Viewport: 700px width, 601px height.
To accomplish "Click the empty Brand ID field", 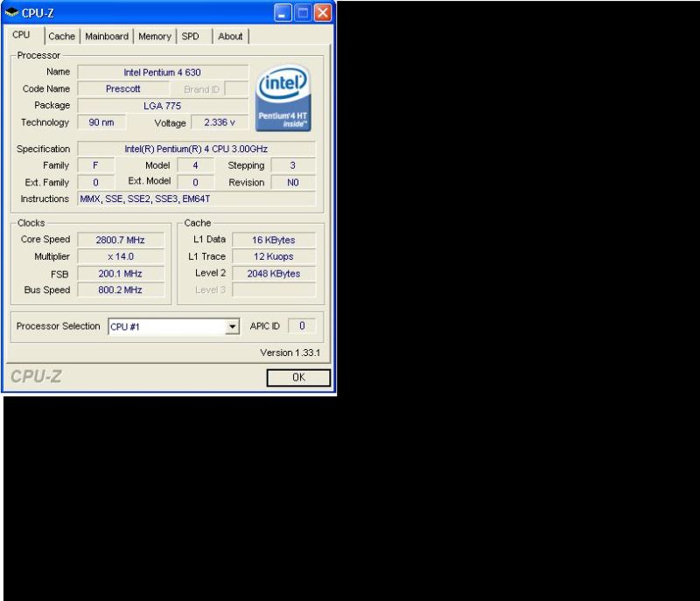I will click(x=236, y=88).
